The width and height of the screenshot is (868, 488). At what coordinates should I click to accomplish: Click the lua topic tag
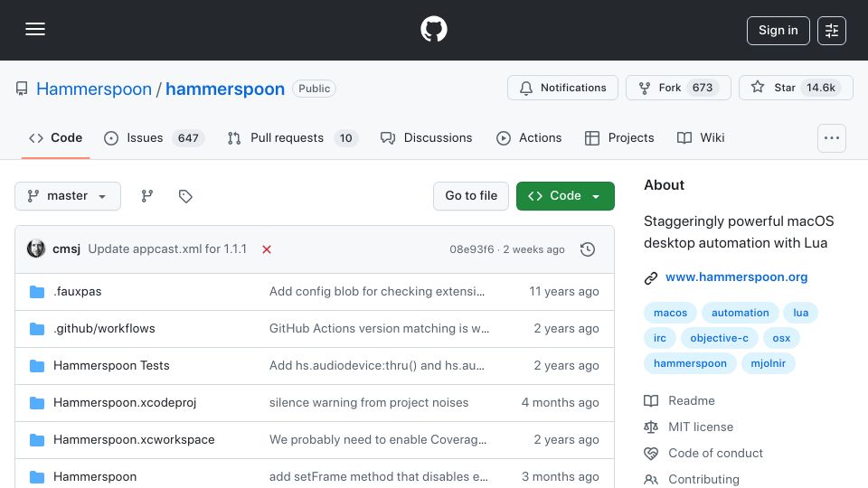[800, 313]
